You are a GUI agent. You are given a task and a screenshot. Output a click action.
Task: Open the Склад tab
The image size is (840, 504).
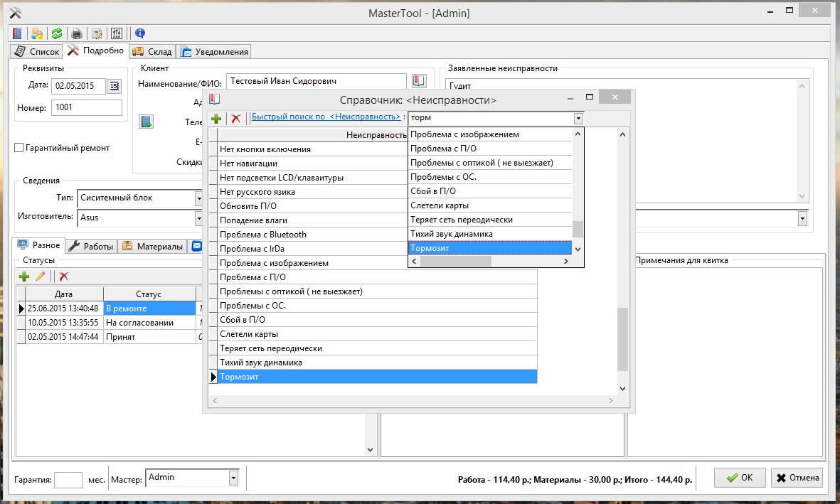pyautogui.click(x=152, y=51)
